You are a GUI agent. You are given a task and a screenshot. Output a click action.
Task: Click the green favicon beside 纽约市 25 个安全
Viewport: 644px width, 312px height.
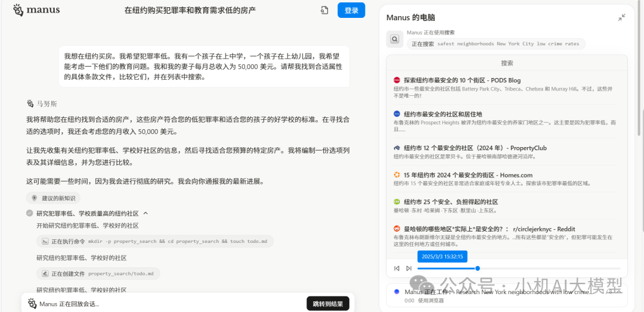click(x=397, y=202)
